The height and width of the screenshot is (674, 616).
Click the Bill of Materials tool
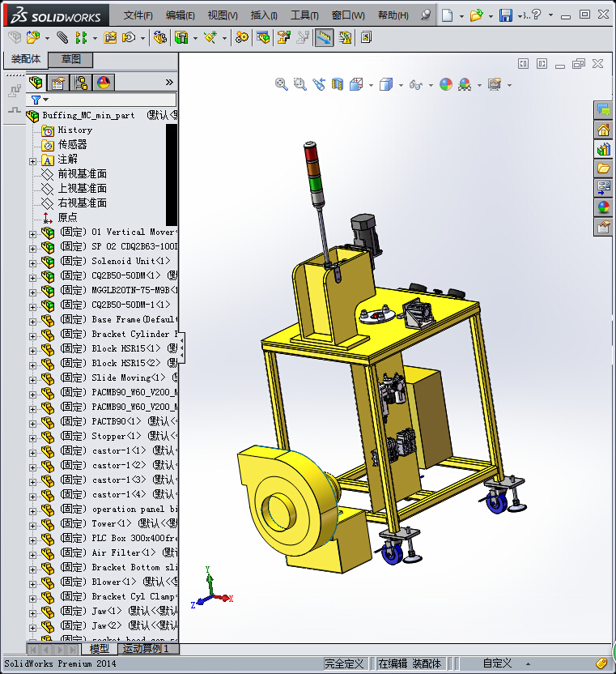263,37
